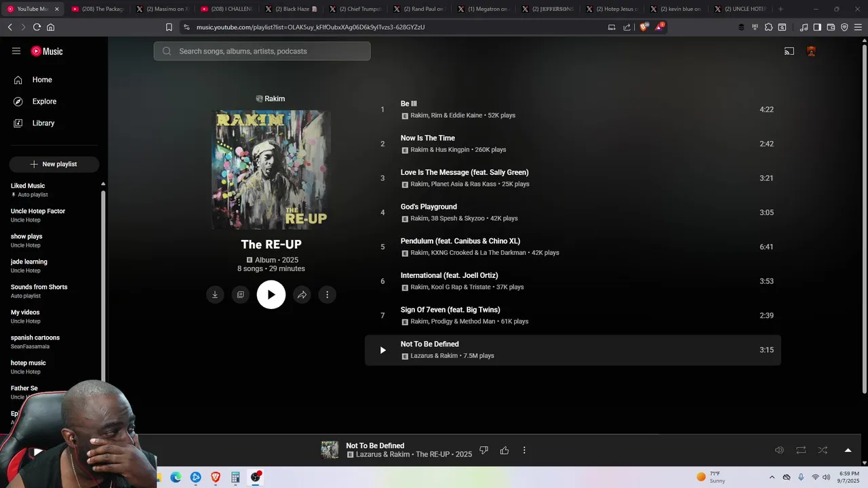Open the account avatar menu
The image size is (868, 488).
[x=811, y=51]
